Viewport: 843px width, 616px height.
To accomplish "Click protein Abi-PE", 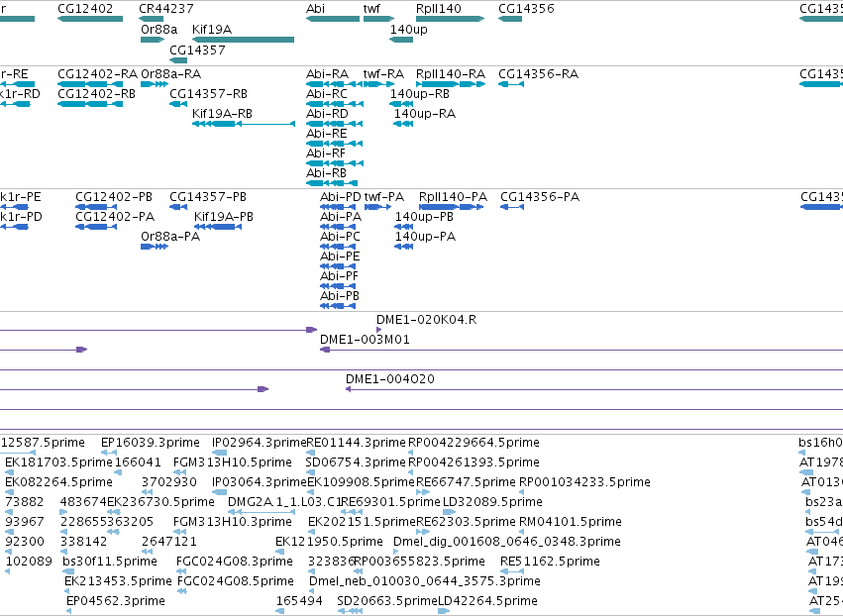I will [x=338, y=266].
